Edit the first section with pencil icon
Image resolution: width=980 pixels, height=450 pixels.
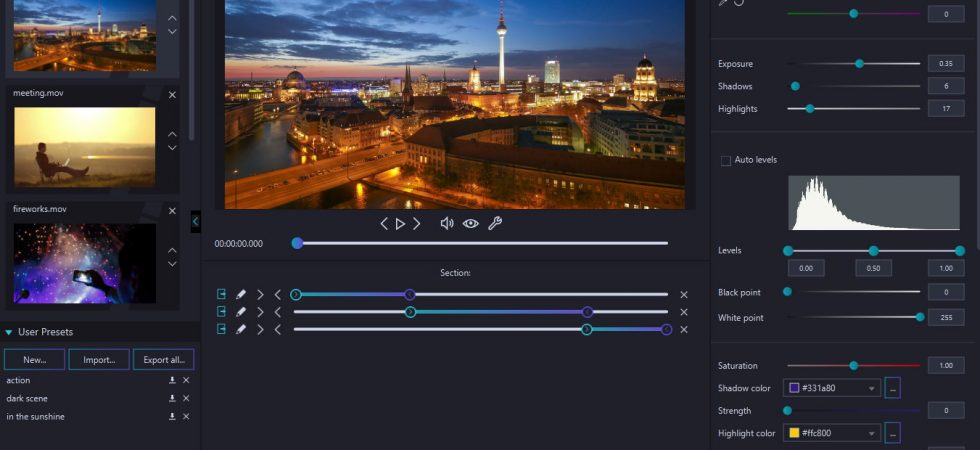241,294
